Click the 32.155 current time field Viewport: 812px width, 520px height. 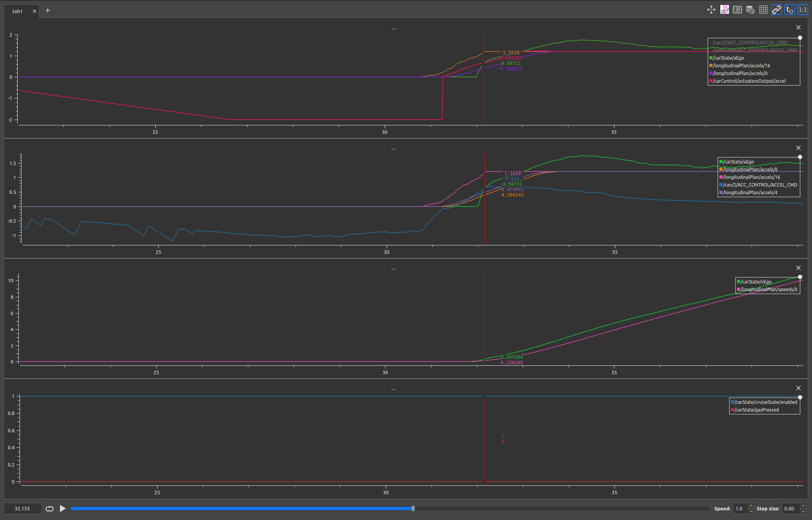(22, 508)
